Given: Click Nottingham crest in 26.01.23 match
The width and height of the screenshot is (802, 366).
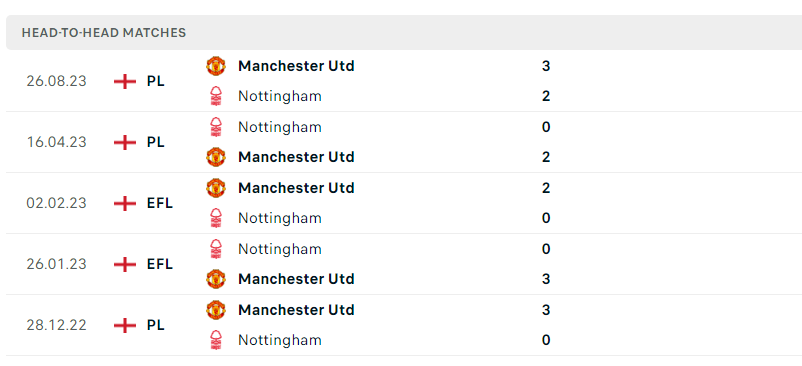Looking at the screenshot, I should [x=216, y=249].
